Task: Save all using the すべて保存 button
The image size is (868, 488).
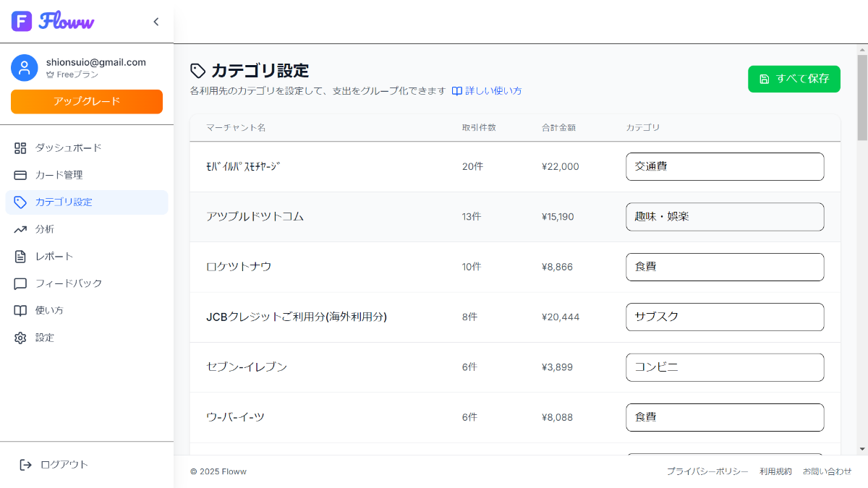Action: click(x=793, y=79)
